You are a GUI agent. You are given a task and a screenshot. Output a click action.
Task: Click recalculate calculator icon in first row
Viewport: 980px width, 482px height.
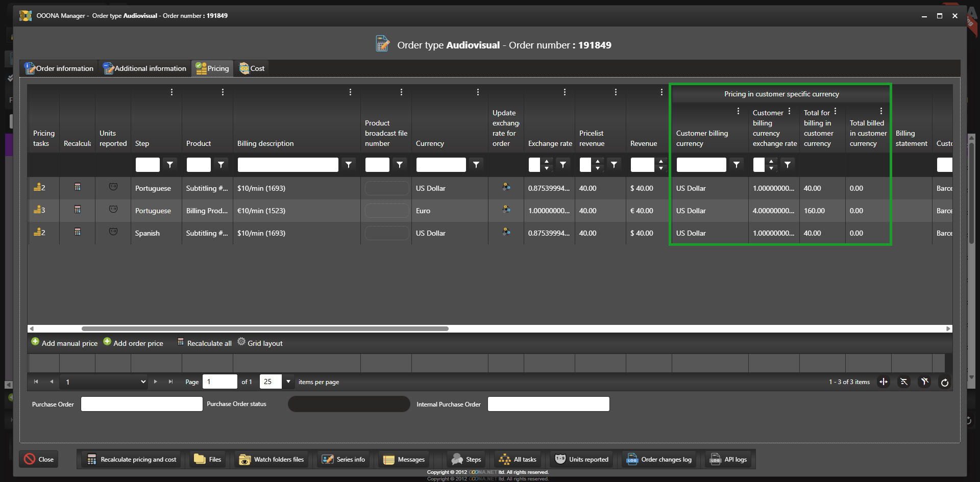(x=78, y=187)
